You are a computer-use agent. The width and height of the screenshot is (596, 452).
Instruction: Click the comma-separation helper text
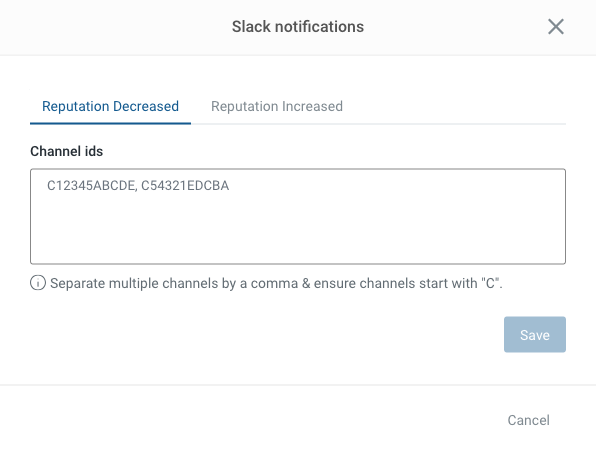click(276, 283)
